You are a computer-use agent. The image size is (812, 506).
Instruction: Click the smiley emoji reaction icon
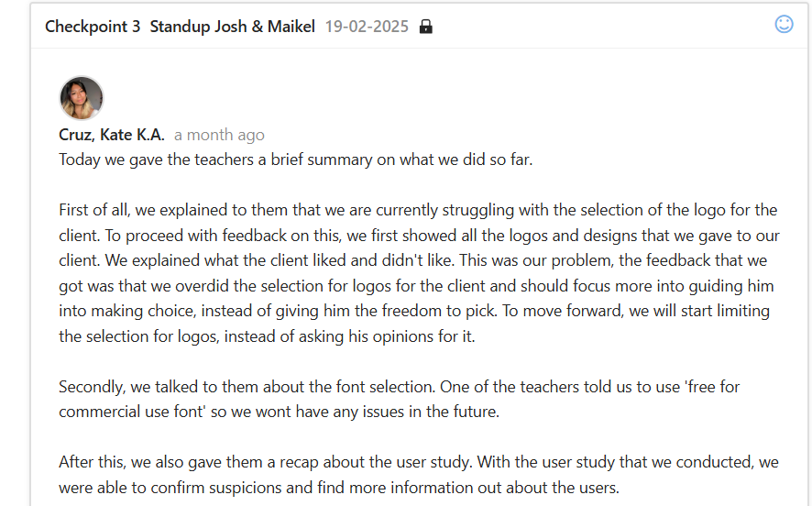(784, 25)
